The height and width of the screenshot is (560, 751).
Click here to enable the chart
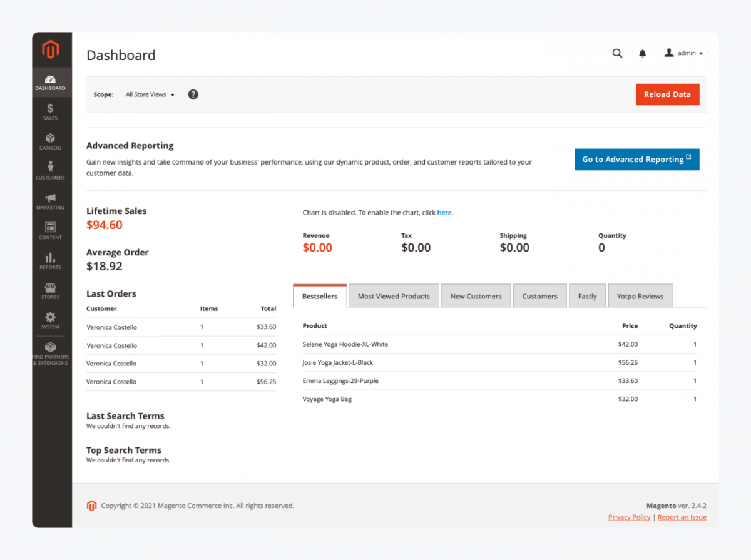tap(444, 212)
